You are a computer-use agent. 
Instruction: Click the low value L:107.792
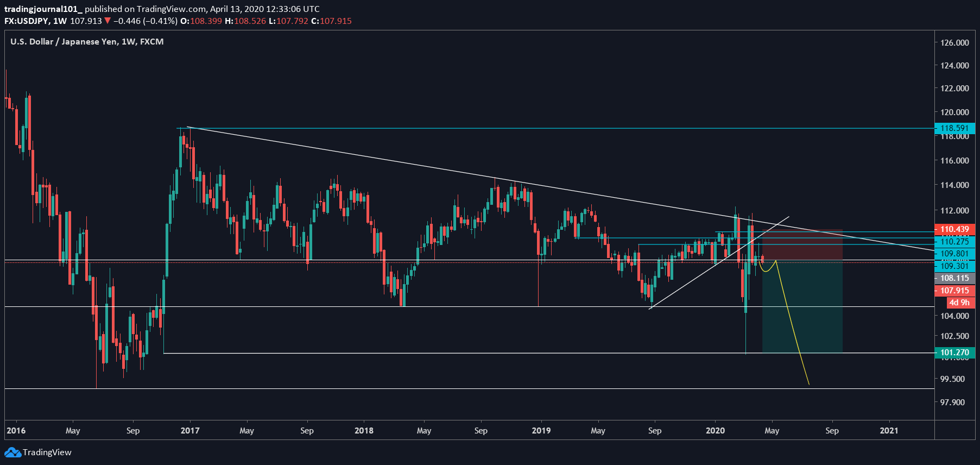pyautogui.click(x=288, y=21)
